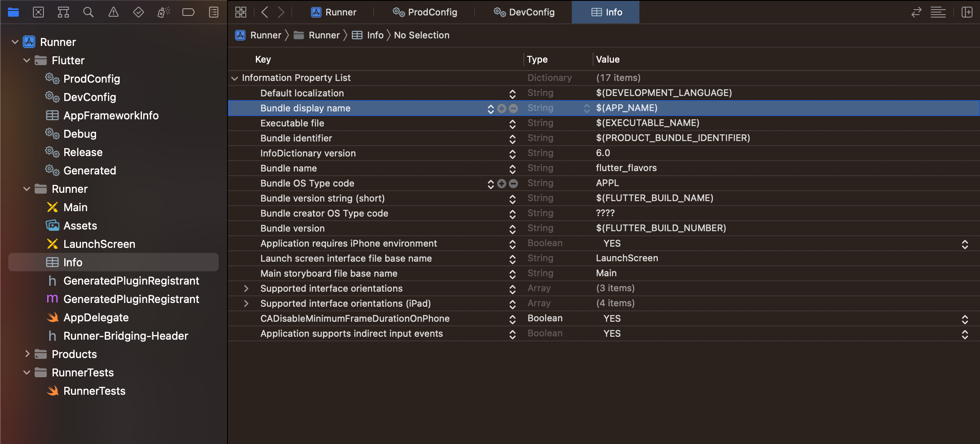Open the Breakpoint navigator icon
The image size is (980, 444).
pos(188,12)
